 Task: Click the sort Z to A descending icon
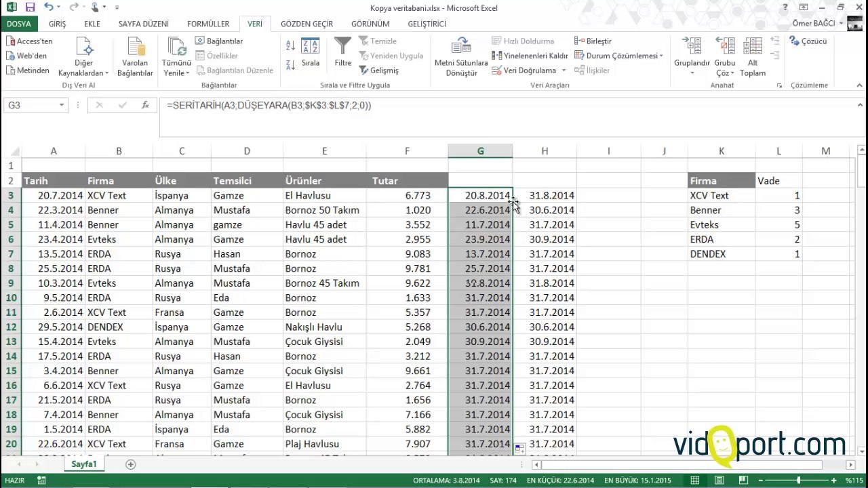(290, 64)
